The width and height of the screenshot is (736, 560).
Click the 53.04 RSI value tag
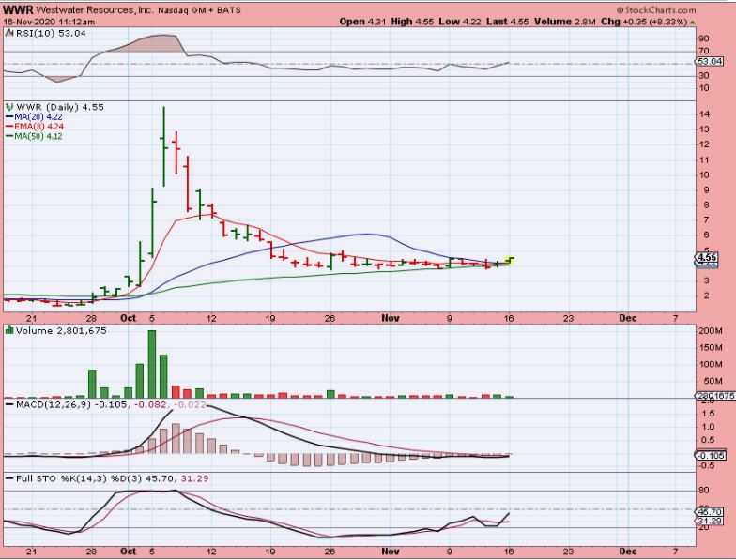[710, 62]
